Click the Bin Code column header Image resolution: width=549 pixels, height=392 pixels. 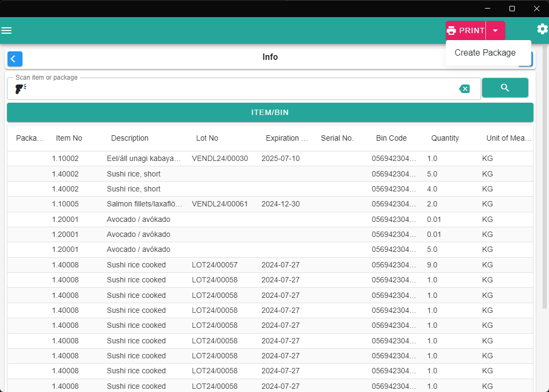click(391, 138)
